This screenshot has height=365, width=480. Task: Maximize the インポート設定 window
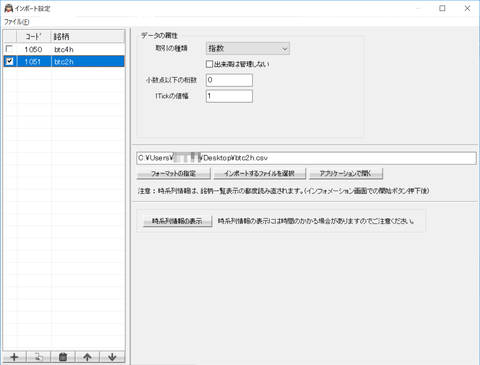coord(442,8)
